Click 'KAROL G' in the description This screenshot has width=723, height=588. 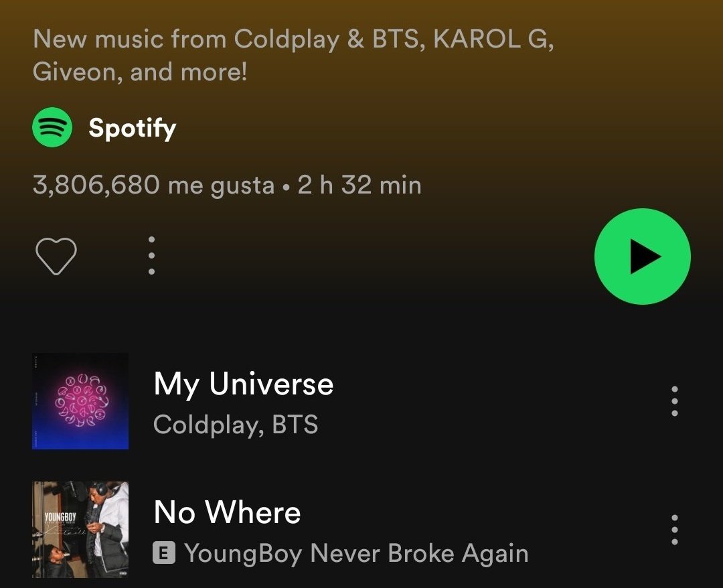[x=491, y=39]
